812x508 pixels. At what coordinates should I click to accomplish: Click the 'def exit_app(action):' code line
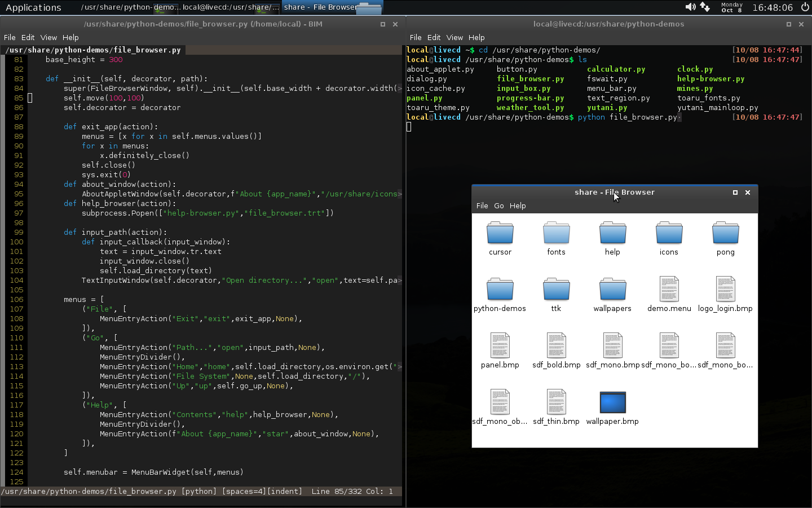pyautogui.click(x=111, y=126)
